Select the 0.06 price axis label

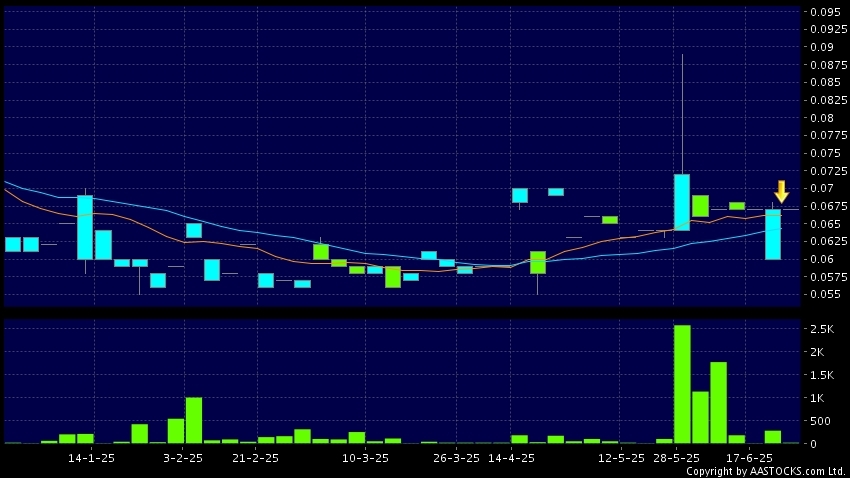point(822,259)
